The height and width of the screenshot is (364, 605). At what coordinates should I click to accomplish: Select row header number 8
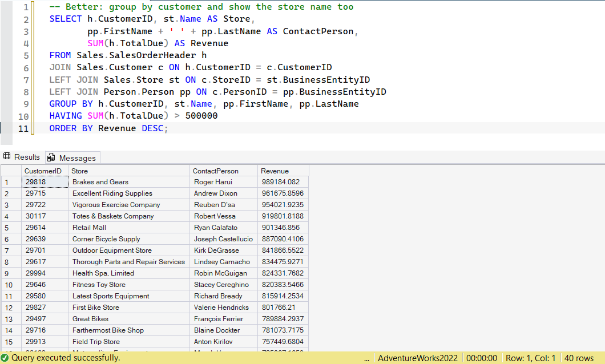coord(11,262)
